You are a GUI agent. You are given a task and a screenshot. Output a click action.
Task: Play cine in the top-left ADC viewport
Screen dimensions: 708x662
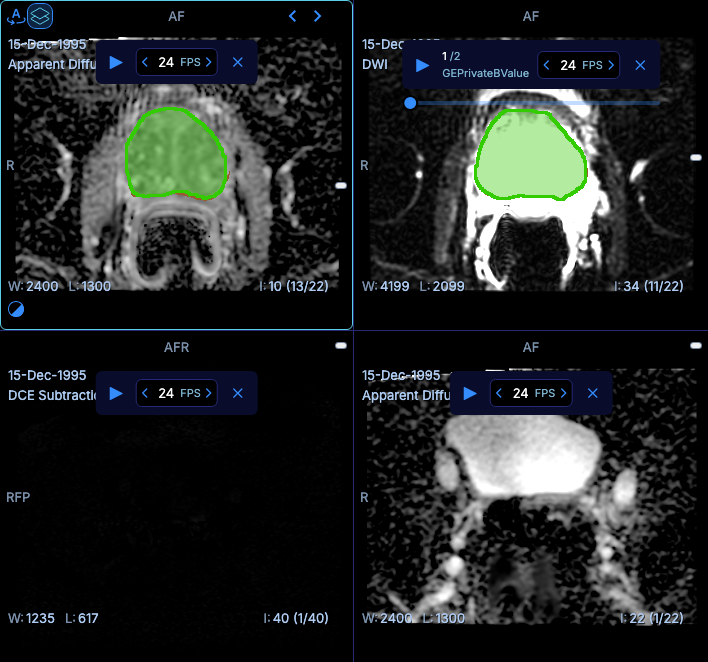point(116,62)
